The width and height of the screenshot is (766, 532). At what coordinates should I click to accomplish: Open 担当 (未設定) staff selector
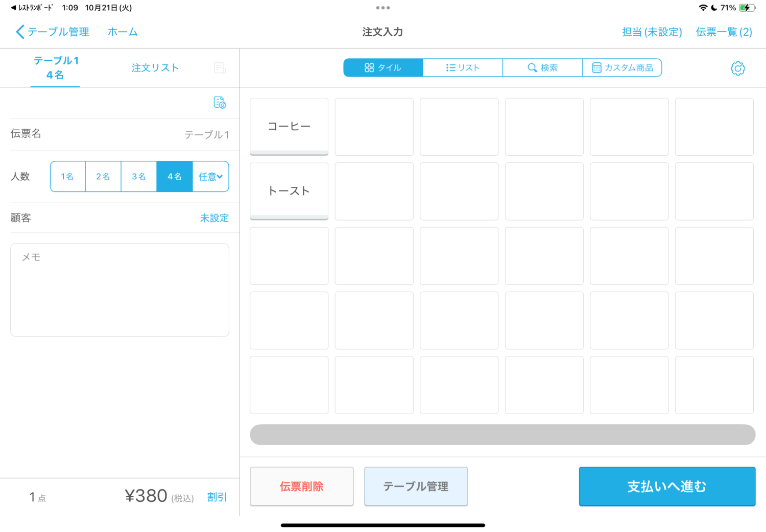pos(652,32)
